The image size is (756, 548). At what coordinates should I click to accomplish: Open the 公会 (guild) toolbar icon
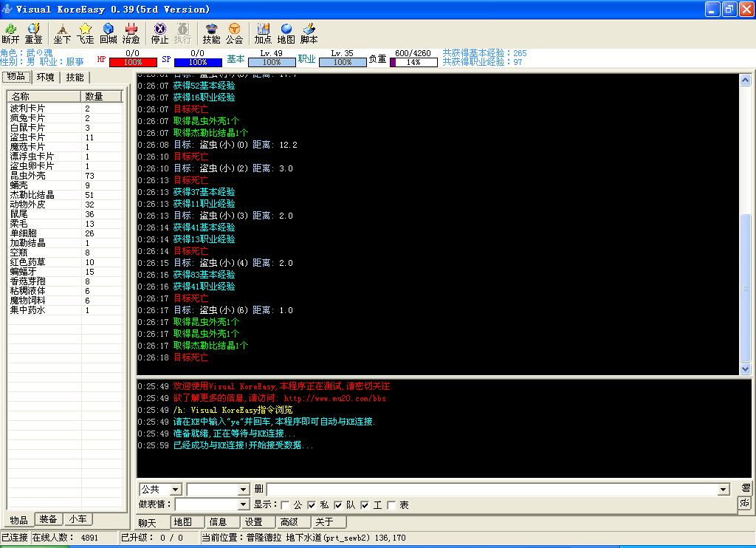pyautogui.click(x=234, y=33)
